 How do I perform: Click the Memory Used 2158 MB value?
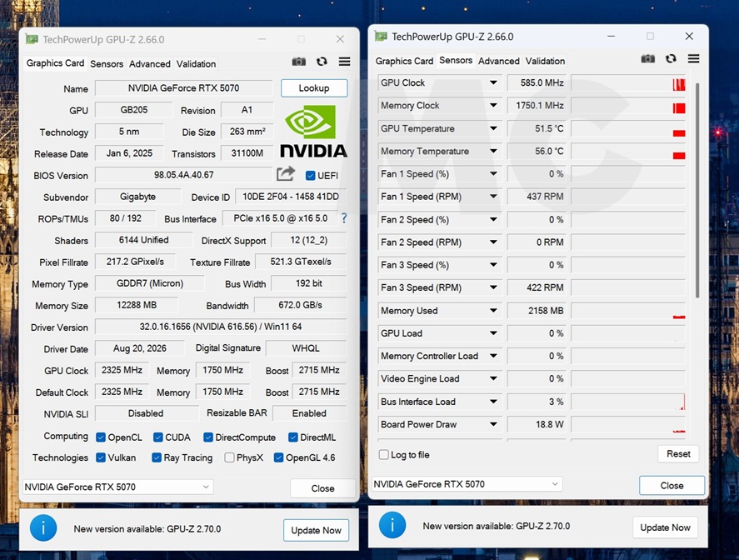point(537,311)
